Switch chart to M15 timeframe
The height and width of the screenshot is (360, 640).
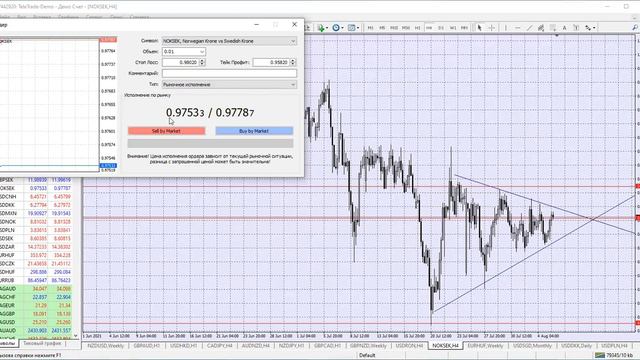[x=394, y=28]
